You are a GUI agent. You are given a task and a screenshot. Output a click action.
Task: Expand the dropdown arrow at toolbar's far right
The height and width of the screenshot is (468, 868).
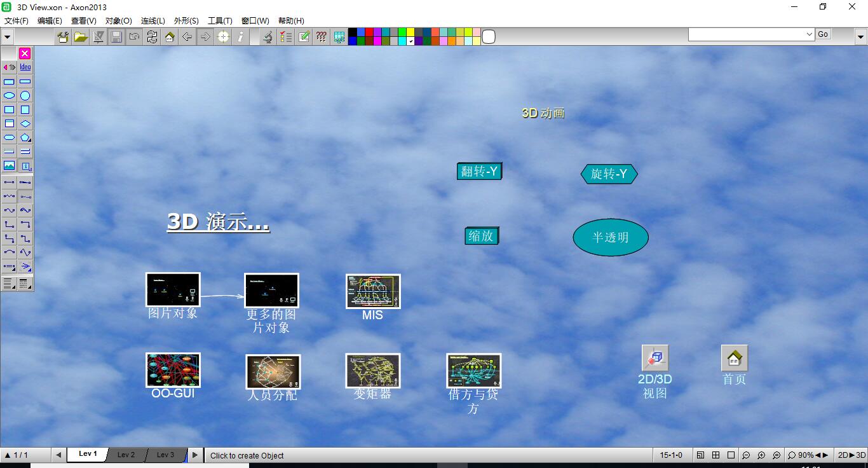859,37
